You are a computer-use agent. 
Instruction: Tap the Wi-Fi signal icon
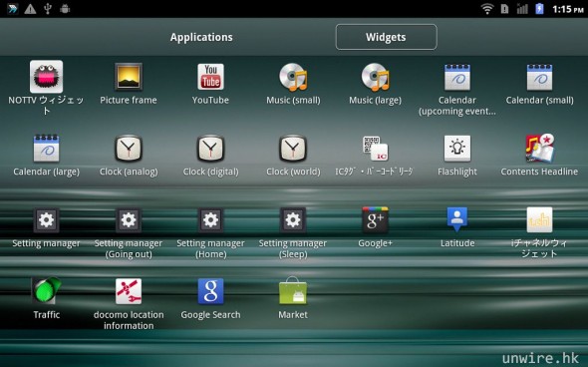(x=487, y=9)
